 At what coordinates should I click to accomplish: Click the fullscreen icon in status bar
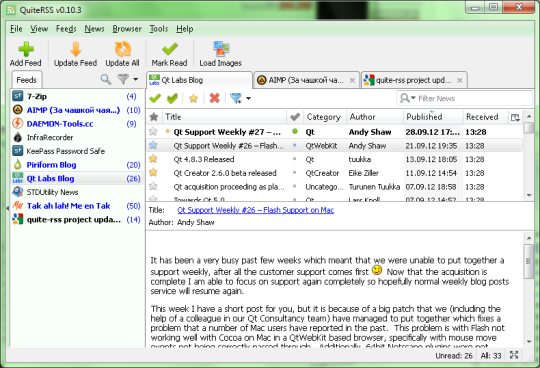(x=514, y=355)
